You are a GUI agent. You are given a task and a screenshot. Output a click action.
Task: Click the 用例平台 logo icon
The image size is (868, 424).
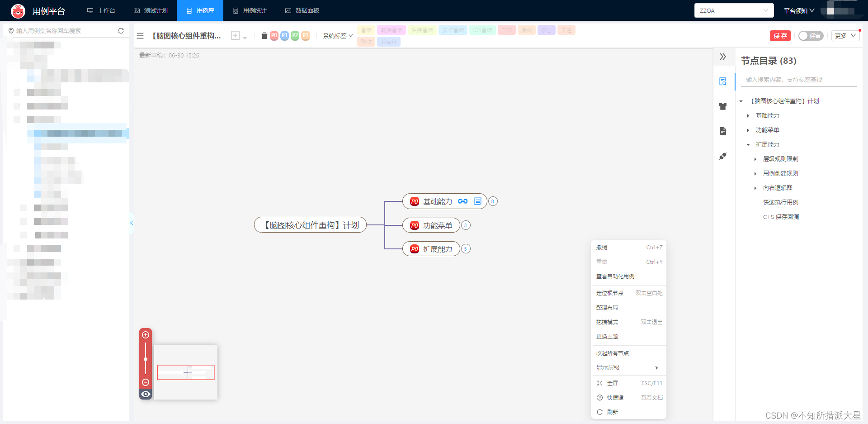click(18, 11)
